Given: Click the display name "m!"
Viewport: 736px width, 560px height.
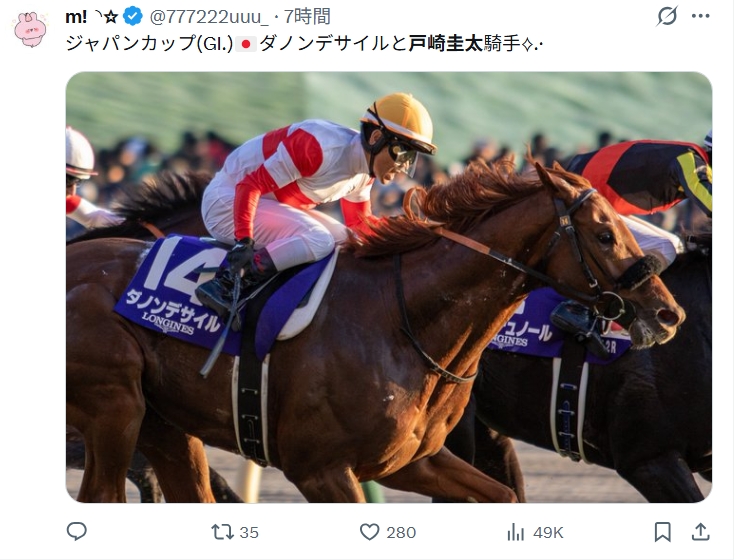Looking at the screenshot, I should [x=76, y=17].
